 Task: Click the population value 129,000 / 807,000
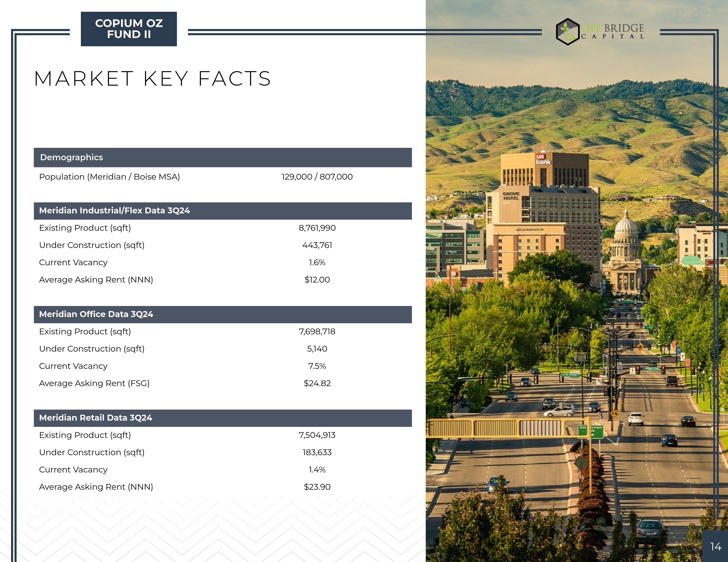coord(317,177)
